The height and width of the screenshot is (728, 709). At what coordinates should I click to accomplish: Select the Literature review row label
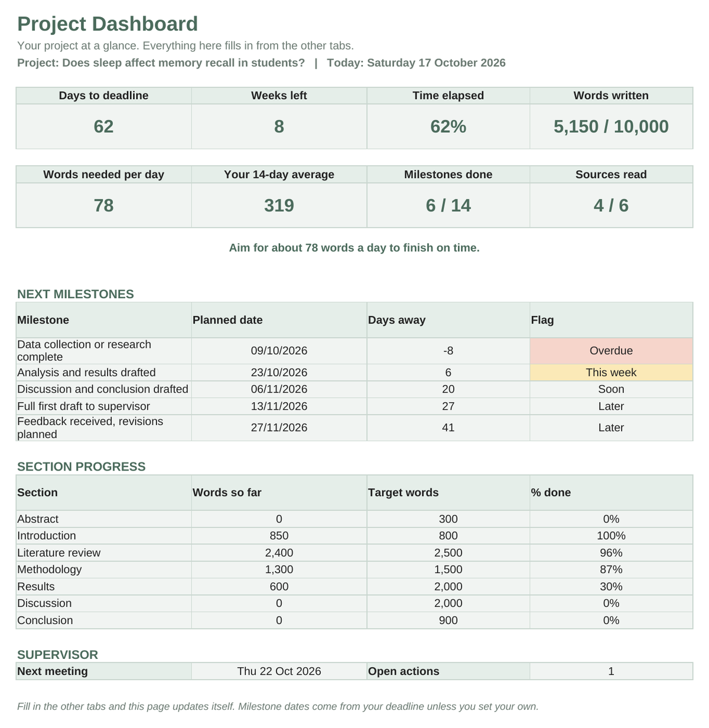[103, 553]
